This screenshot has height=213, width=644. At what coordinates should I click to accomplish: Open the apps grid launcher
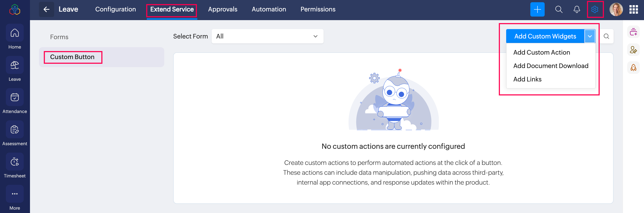click(633, 9)
